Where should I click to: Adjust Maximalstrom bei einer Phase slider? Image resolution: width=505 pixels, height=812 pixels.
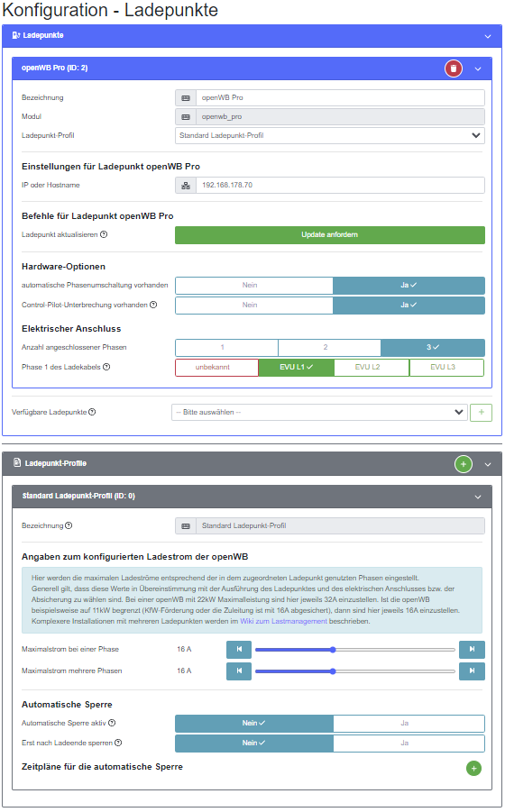coord(354,650)
